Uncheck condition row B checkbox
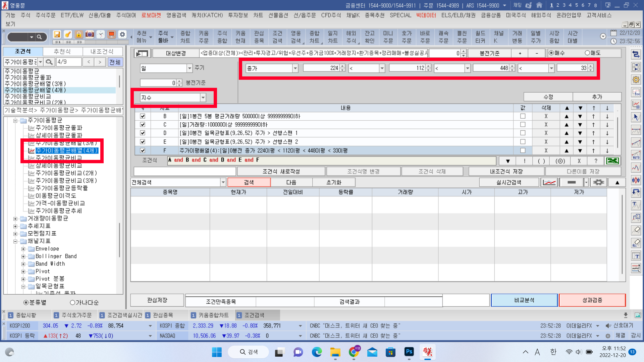This screenshot has width=644, height=362. click(x=143, y=116)
